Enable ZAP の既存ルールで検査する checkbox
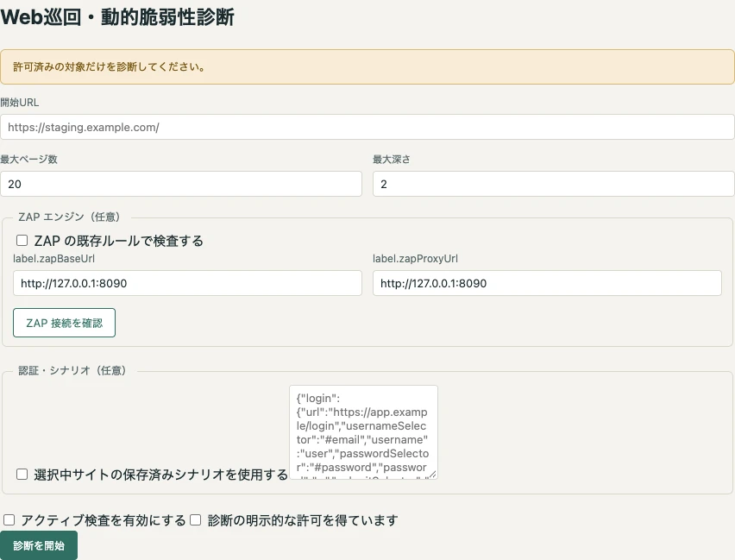This screenshot has height=560, width=735. click(22, 241)
